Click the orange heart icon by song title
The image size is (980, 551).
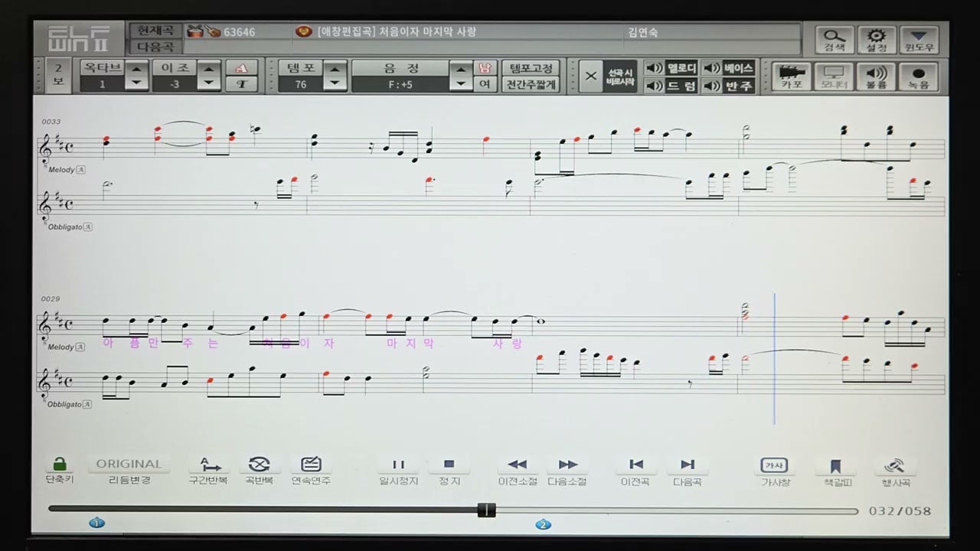click(303, 31)
